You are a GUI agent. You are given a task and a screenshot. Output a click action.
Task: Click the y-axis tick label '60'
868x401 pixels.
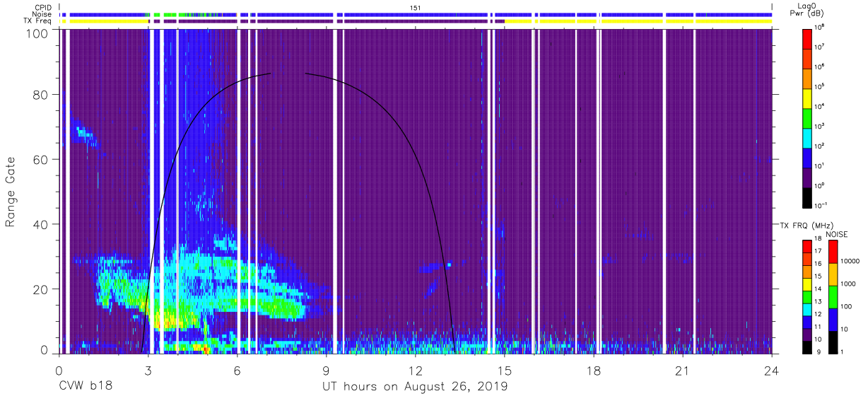41,160
